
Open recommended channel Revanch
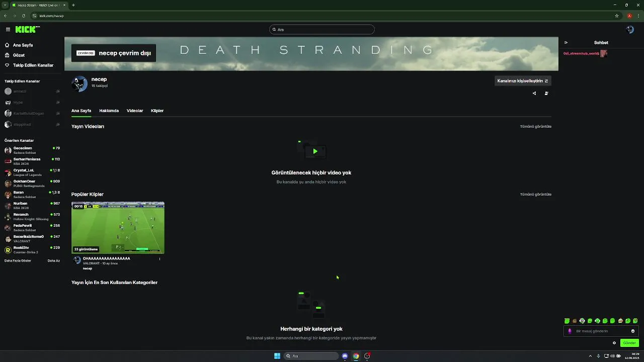[32, 217]
